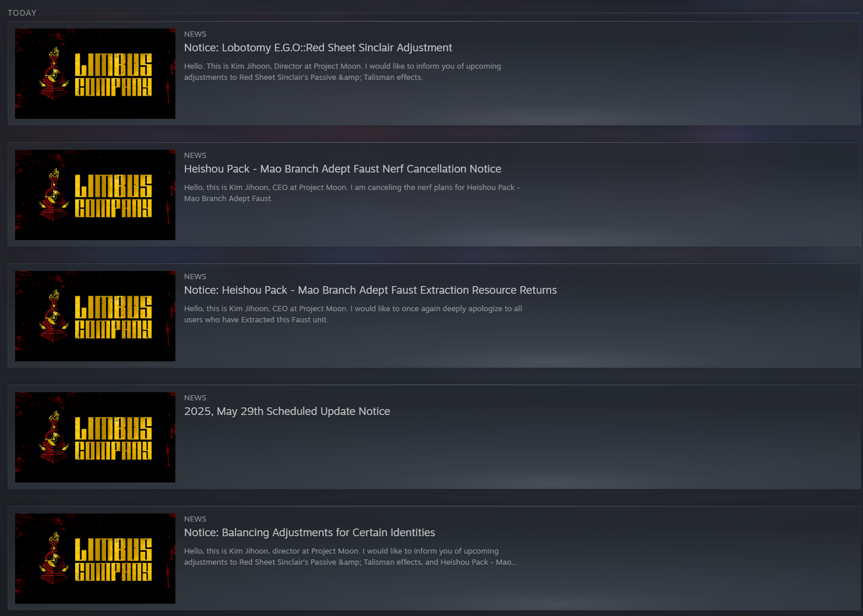Open Heishou Pack Faust Nerf Cancellation Notice
Image resolution: width=863 pixels, height=616 pixels.
coord(343,169)
